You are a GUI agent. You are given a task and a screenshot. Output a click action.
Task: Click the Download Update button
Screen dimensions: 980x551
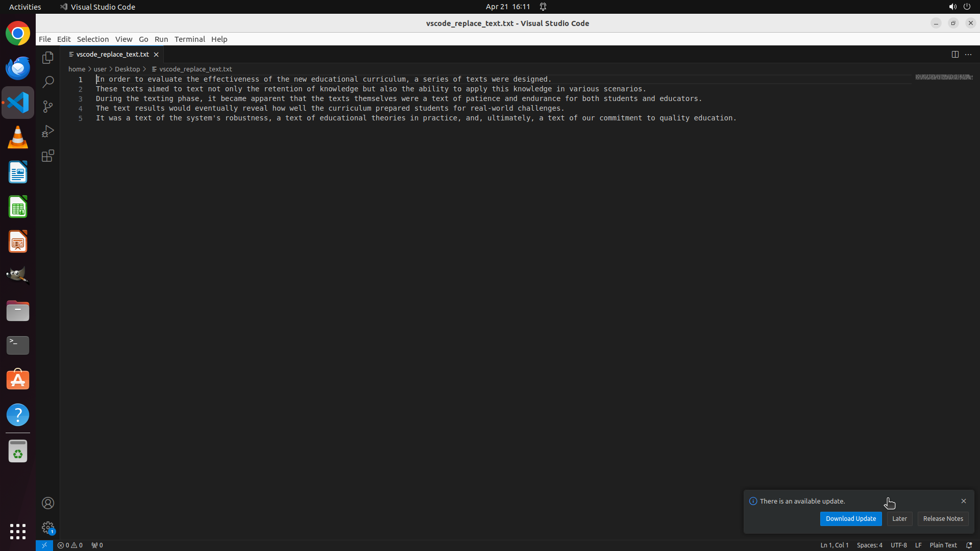(850, 518)
